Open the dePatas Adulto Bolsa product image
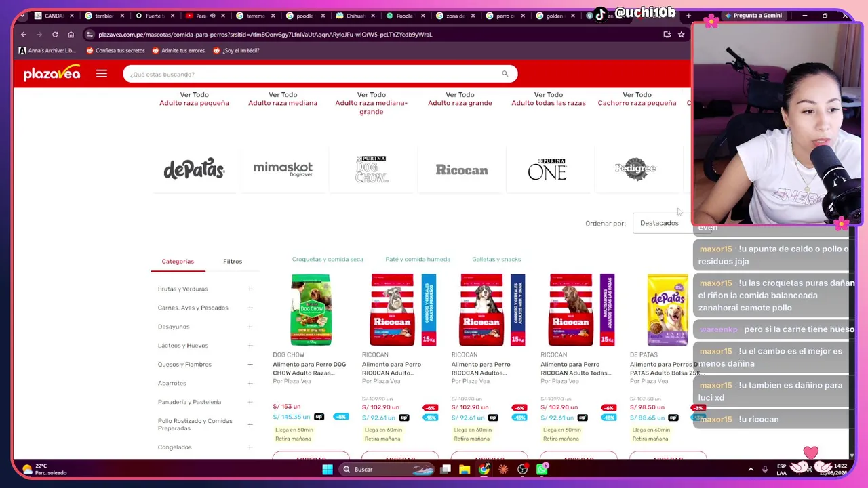The width and height of the screenshot is (868, 488). click(667, 310)
